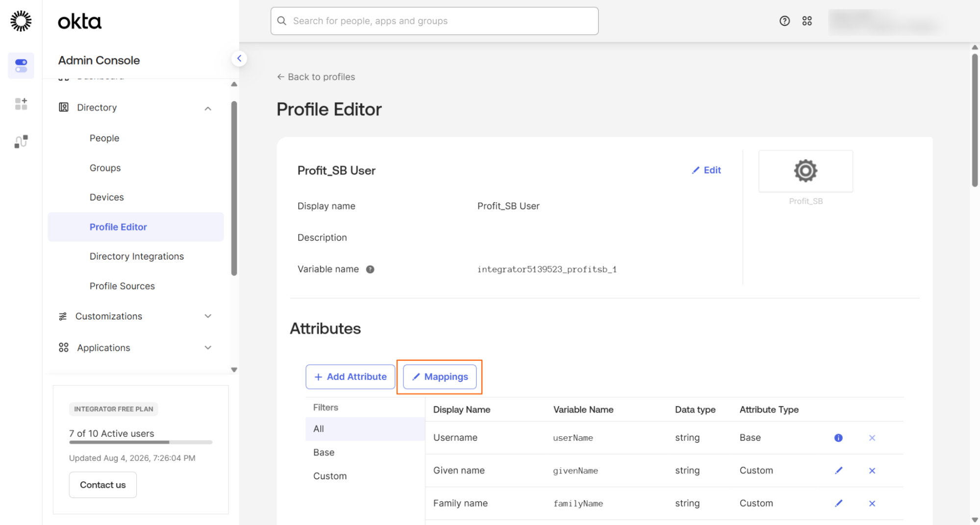980x525 pixels.
Task: Click the Attribute Type column header
Action: pos(769,410)
